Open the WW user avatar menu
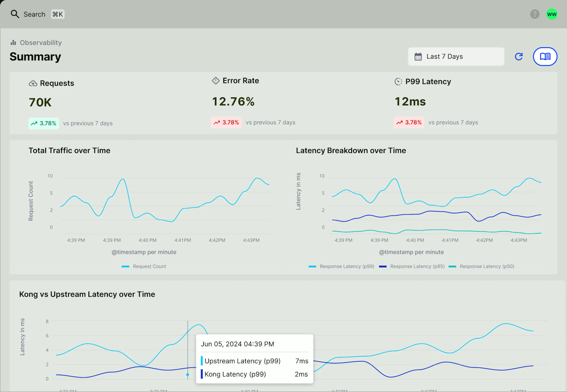 [x=551, y=14]
